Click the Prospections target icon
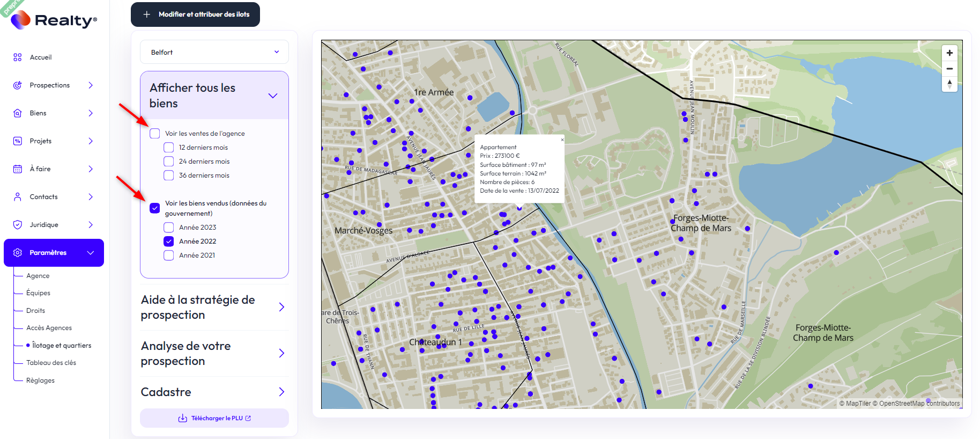 [18, 85]
